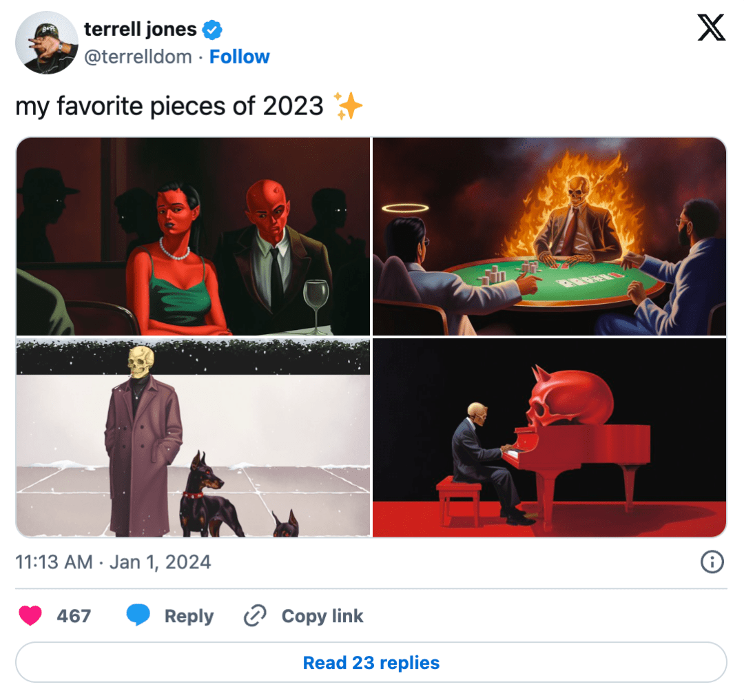The image size is (744, 700).
Task: Open the flaming skeleton poker painting
Action: 549,236
